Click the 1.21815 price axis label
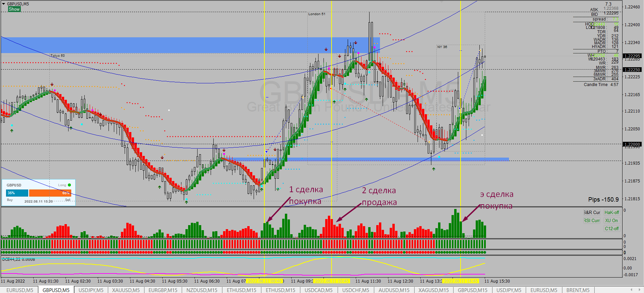Screen dimensions: 644x293 (x=632, y=199)
